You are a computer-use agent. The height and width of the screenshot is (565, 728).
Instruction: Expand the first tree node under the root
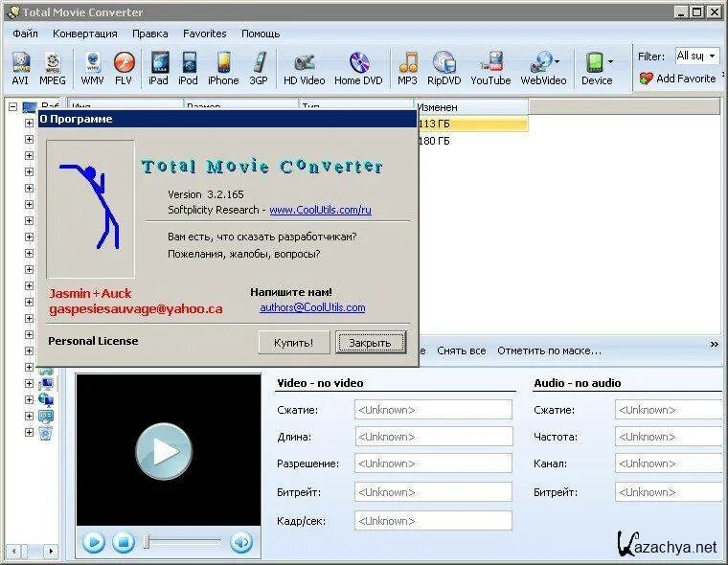pos(29,123)
